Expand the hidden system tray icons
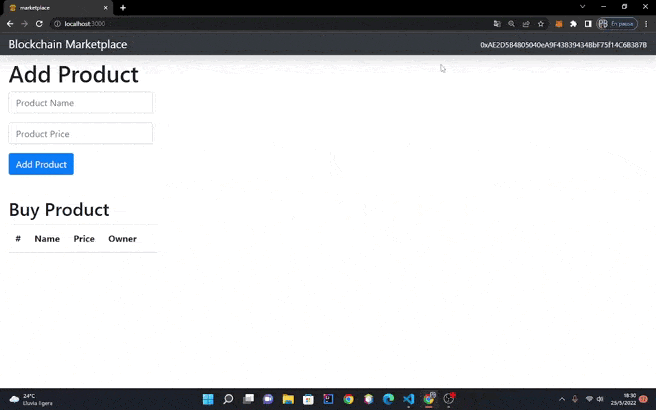Screen dimensions: 656x410 (x=562, y=399)
